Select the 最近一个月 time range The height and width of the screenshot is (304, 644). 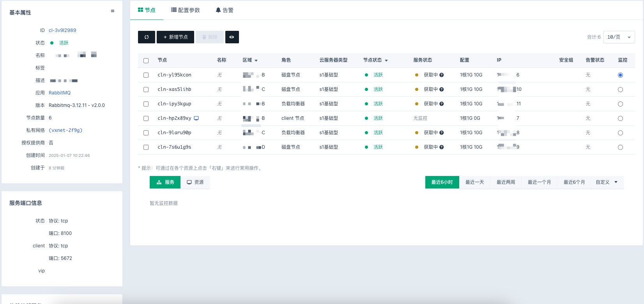539,182
